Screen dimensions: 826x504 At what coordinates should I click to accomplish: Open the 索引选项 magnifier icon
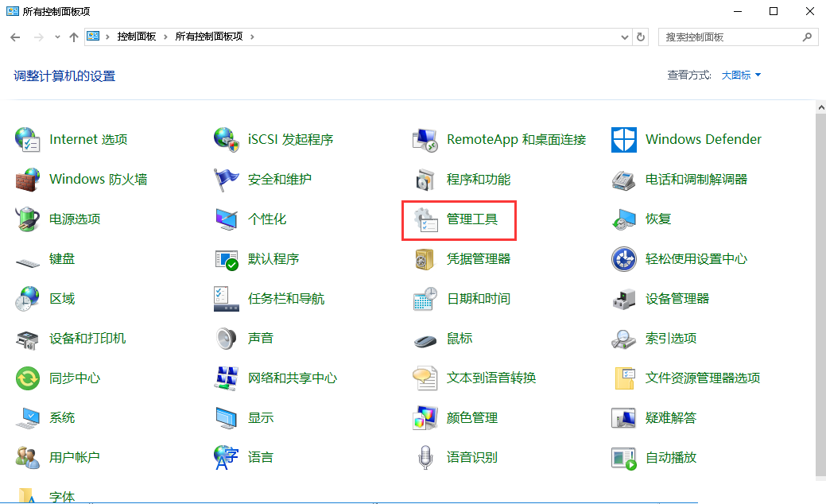tap(624, 339)
